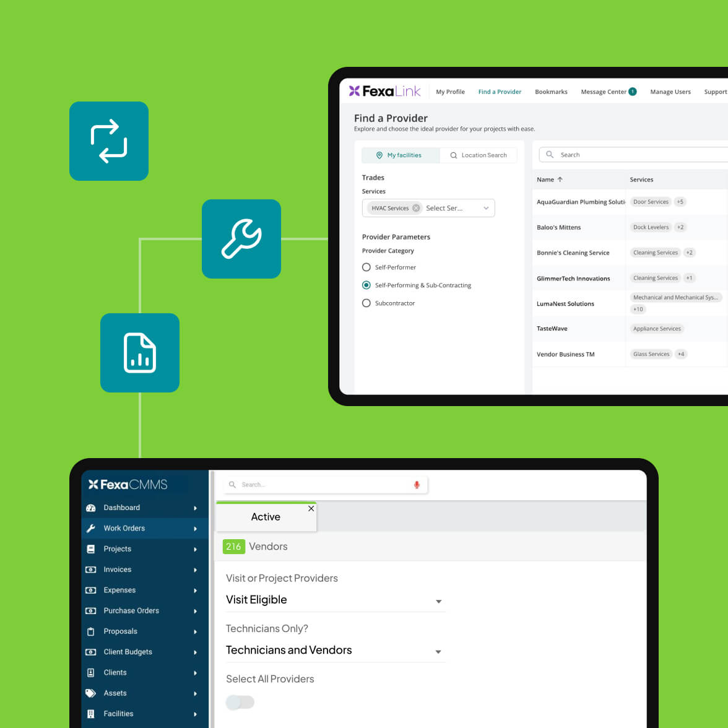Open LumaNest Solutions provider row
This screenshot has height=728, width=728.
pyautogui.click(x=630, y=303)
